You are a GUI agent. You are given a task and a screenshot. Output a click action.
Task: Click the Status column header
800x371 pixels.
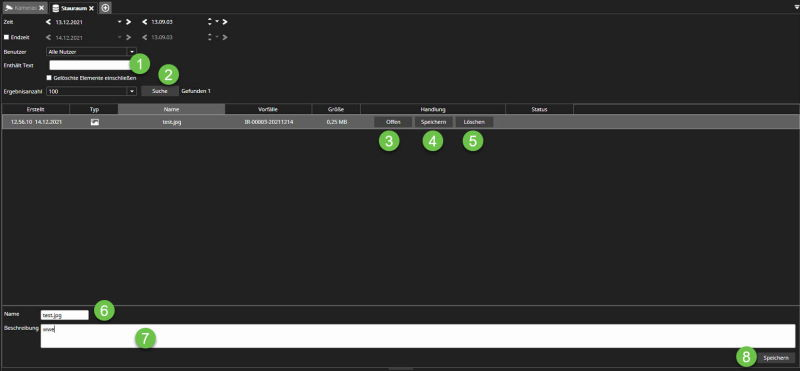pos(539,109)
